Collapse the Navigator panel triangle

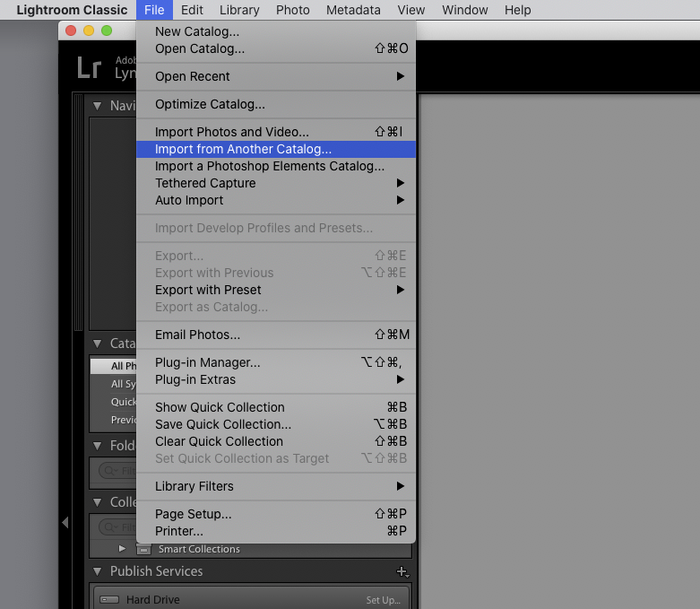tap(98, 106)
